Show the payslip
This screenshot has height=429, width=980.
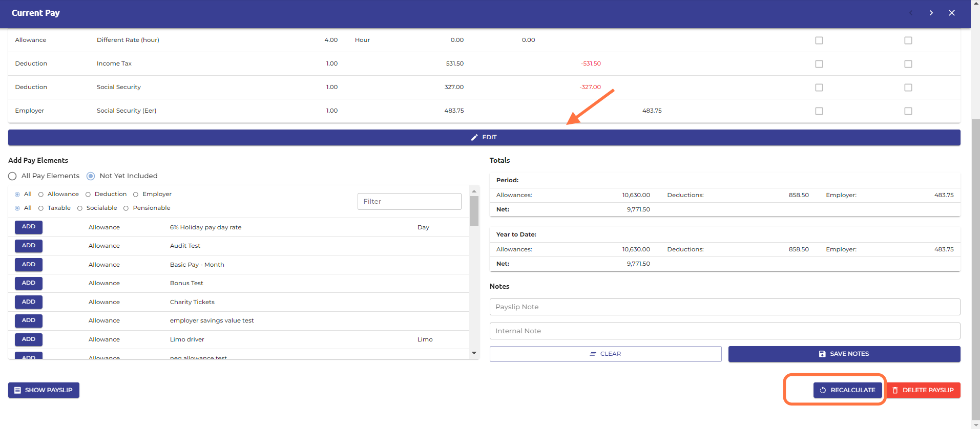pyautogui.click(x=44, y=390)
